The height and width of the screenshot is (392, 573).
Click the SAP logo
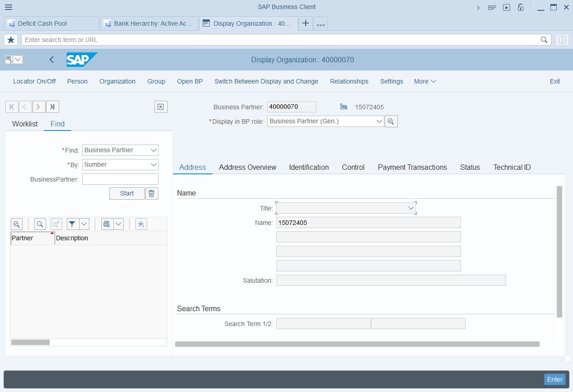click(x=82, y=60)
